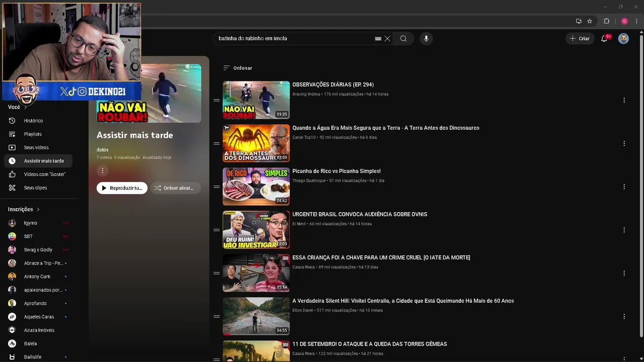Click drag handle of ESSA CRIANÇA row

[x=216, y=274]
